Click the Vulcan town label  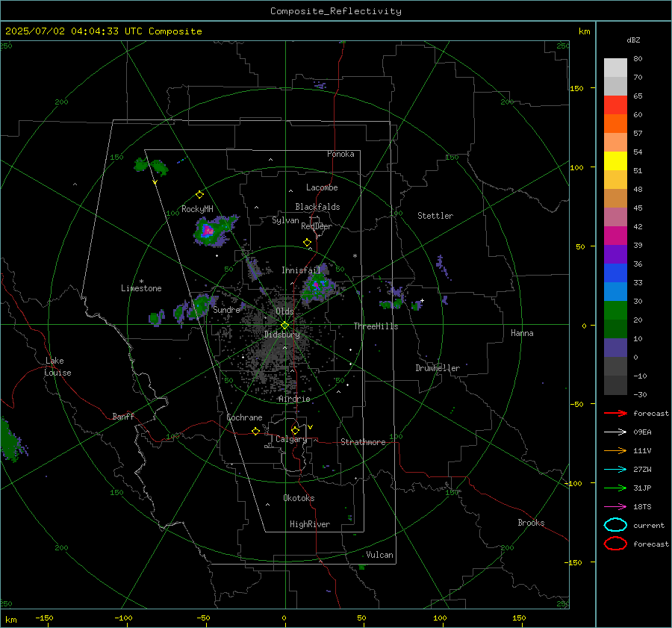pyautogui.click(x=379, y=555)
